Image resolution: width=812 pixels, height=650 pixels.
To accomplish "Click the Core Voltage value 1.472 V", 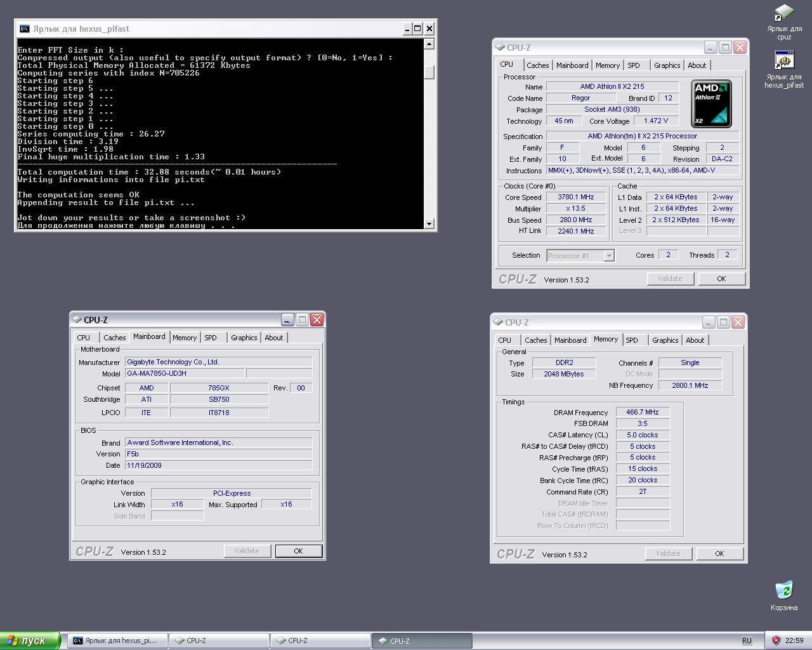I will pyautogui.click(x=656, y=121).
